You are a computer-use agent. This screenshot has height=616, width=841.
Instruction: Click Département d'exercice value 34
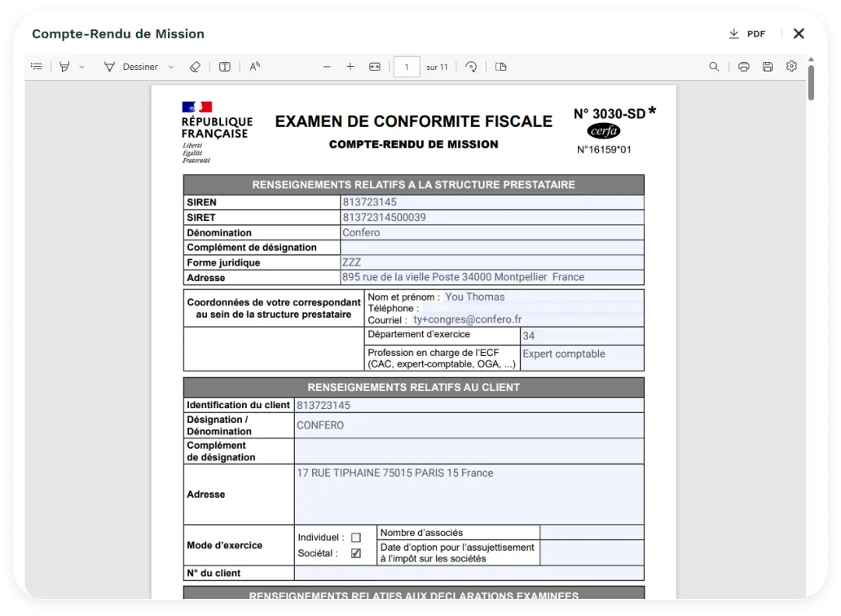pos(582,336)
